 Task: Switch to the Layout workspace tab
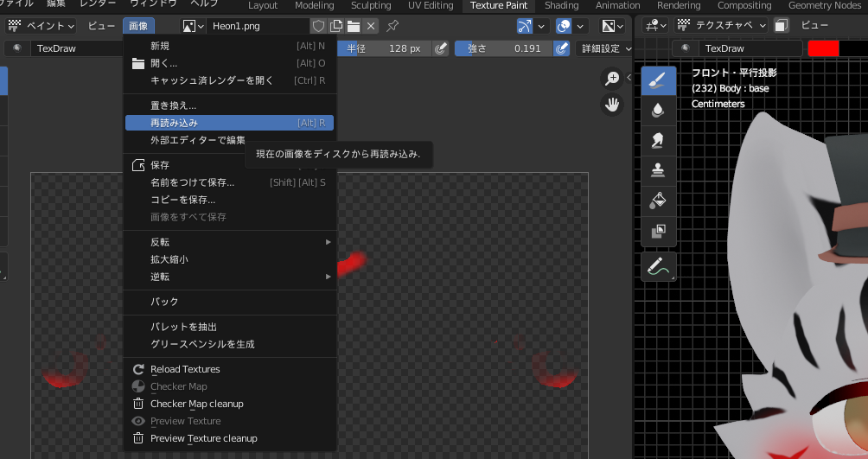click(x=263, y=5)
